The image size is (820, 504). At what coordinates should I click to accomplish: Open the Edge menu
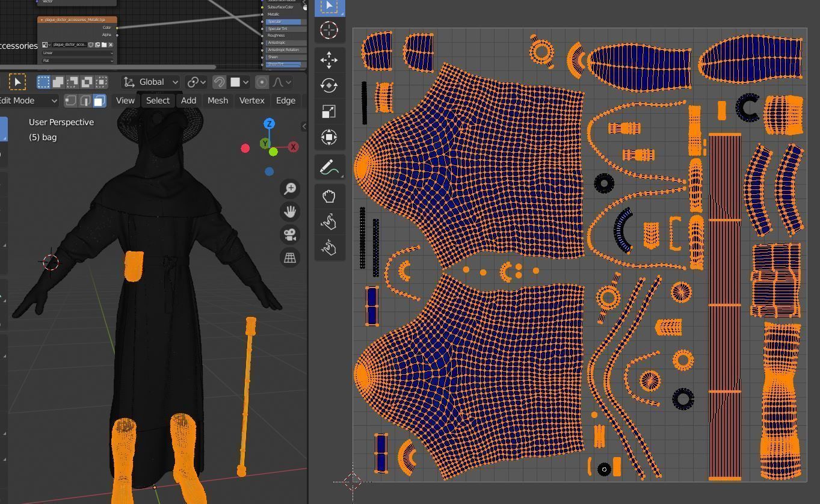point(285,100)
